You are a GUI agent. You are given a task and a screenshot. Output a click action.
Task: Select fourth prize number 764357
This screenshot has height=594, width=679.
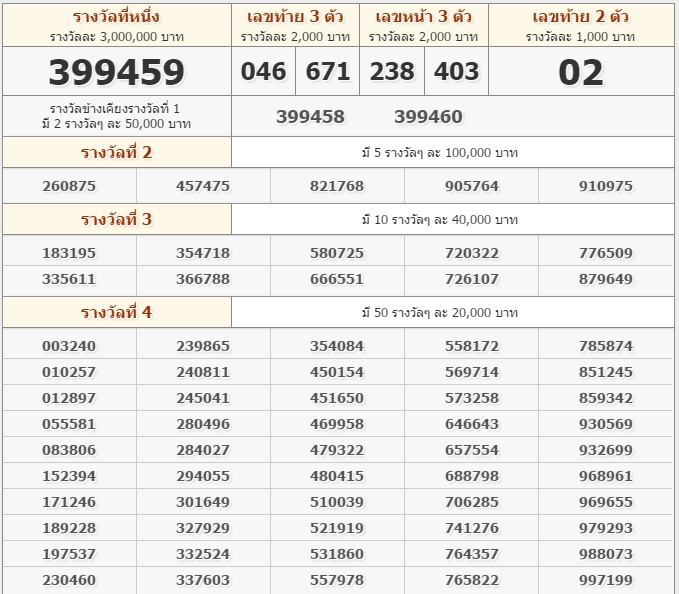[x=472, y=554]
